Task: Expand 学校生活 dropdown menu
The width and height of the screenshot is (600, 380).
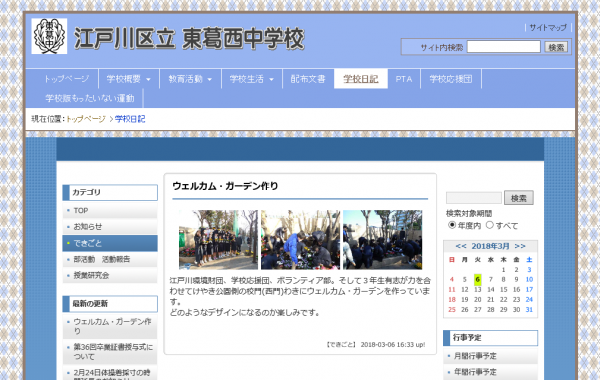Action: [251, 79]
